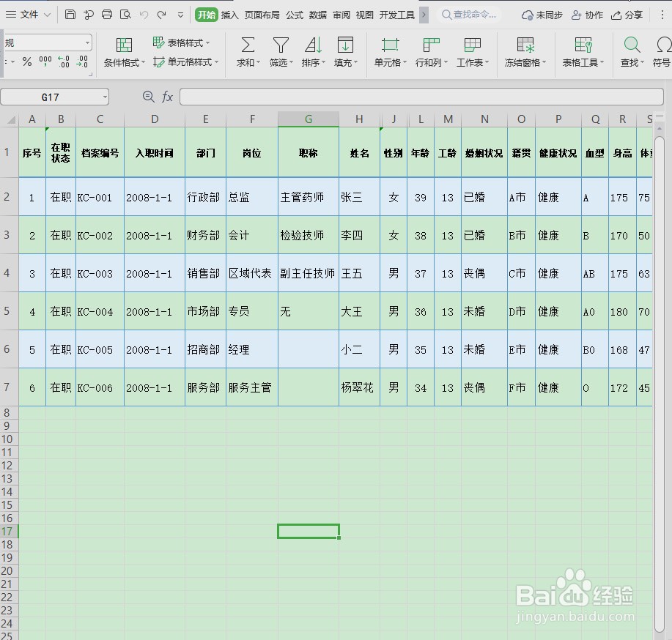This screenshot has height=640, width=672.
Task: Click Freeze Panes (冻结窗格) icon
Action: [525, 45]
